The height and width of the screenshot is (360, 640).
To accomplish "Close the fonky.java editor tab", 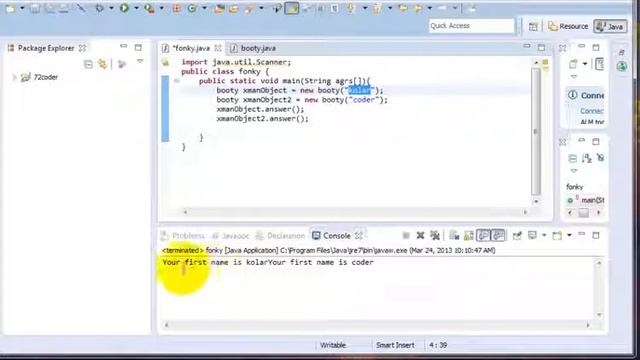I will coord(218,48).
